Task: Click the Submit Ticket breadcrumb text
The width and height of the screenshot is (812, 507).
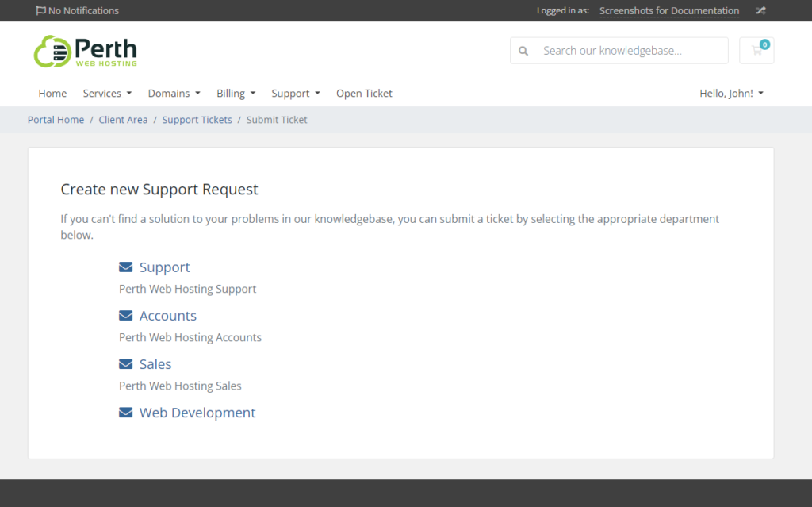Action: 277,120
